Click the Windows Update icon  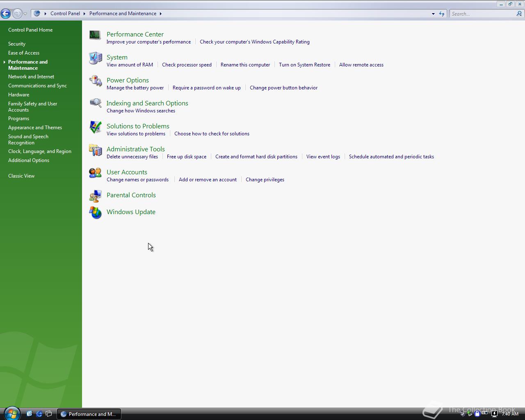pos(95,212)
